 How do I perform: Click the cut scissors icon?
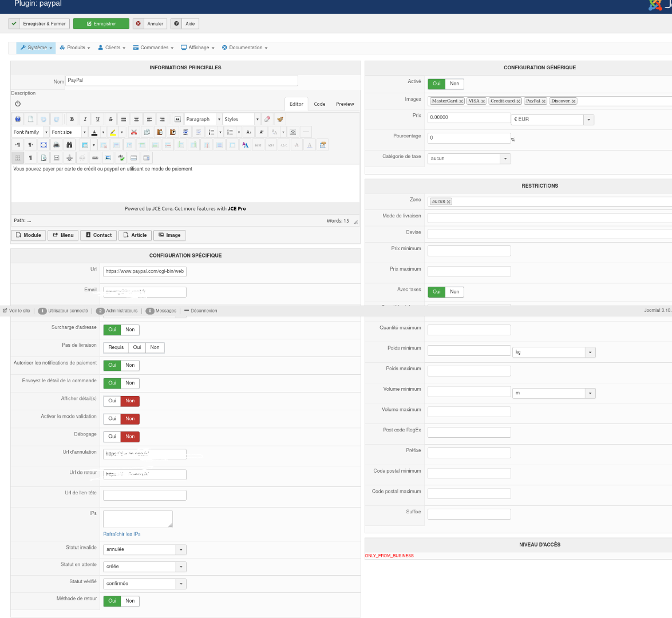tap(134, 132)
